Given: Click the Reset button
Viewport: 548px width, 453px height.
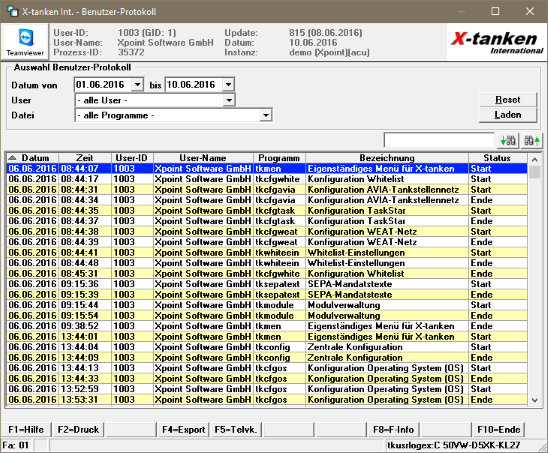Looking at the screenshot, I should (x=507, y=100).
